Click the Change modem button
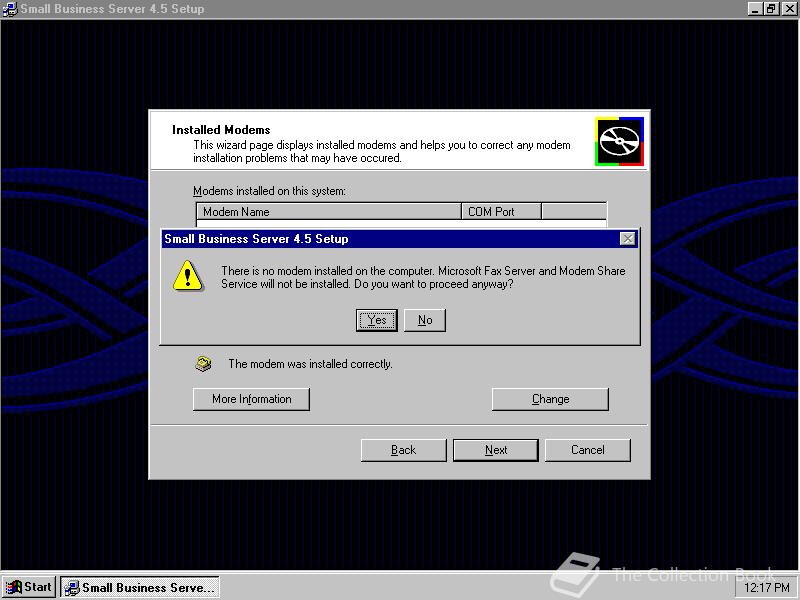This screenshot has width=800, height=600. 550,399
